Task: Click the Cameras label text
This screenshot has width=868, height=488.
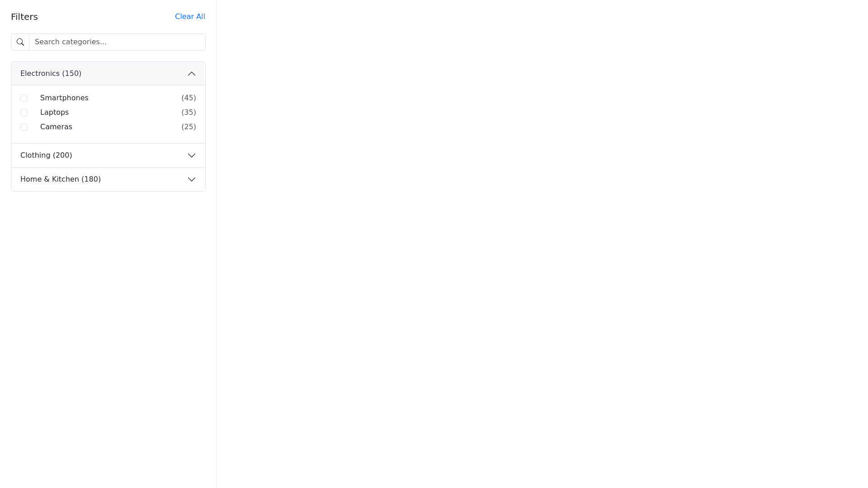Action: [x=56, y=127]
